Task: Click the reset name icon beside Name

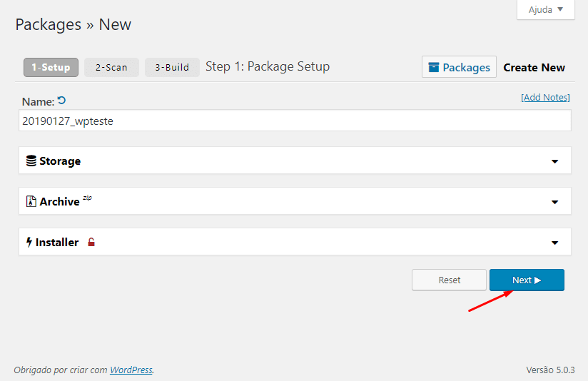Action: tap(61, 101)
